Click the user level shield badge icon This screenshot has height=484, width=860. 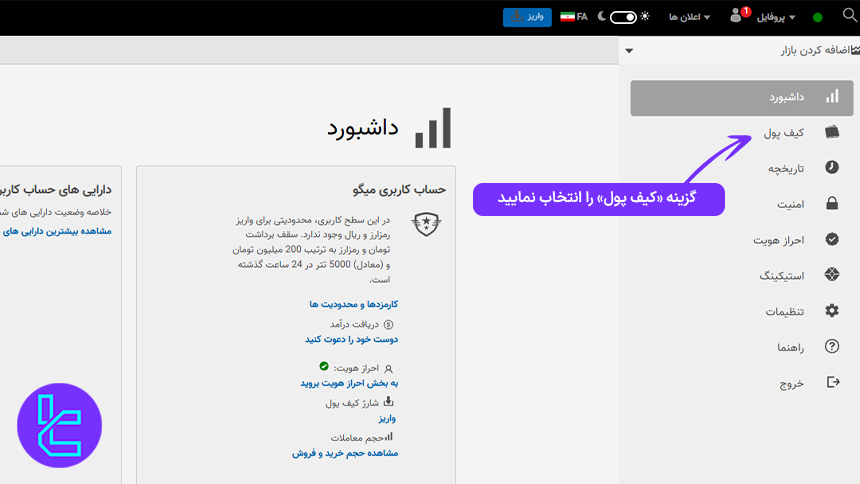click(x=426, y=224)
